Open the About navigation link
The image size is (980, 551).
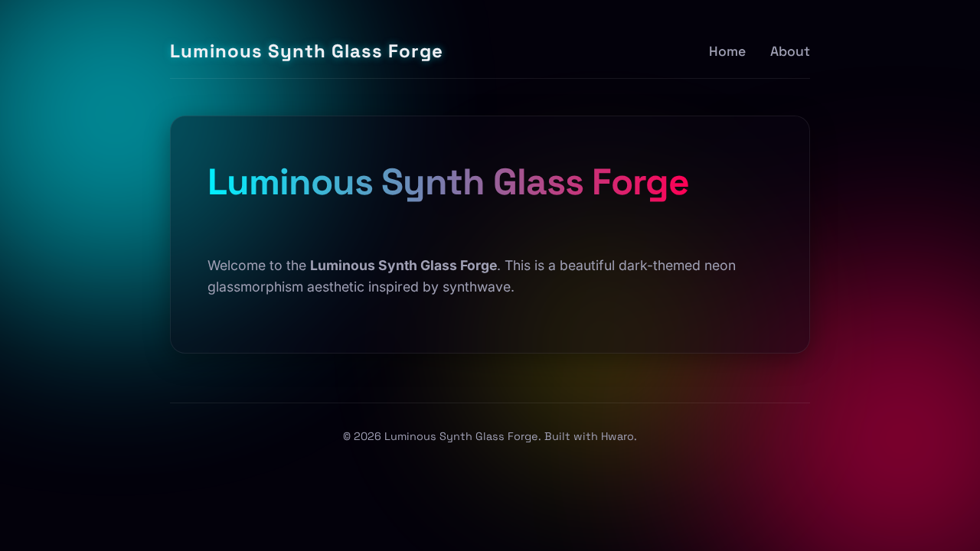coord(789,51)
